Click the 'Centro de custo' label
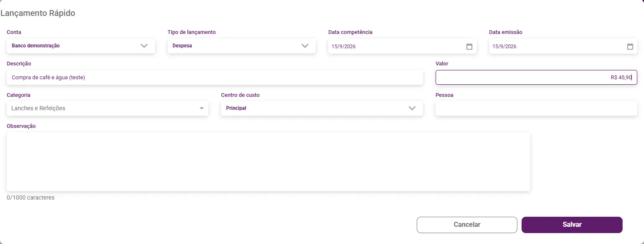The width and height of the screenshot is (644, 244). (240, 95)
